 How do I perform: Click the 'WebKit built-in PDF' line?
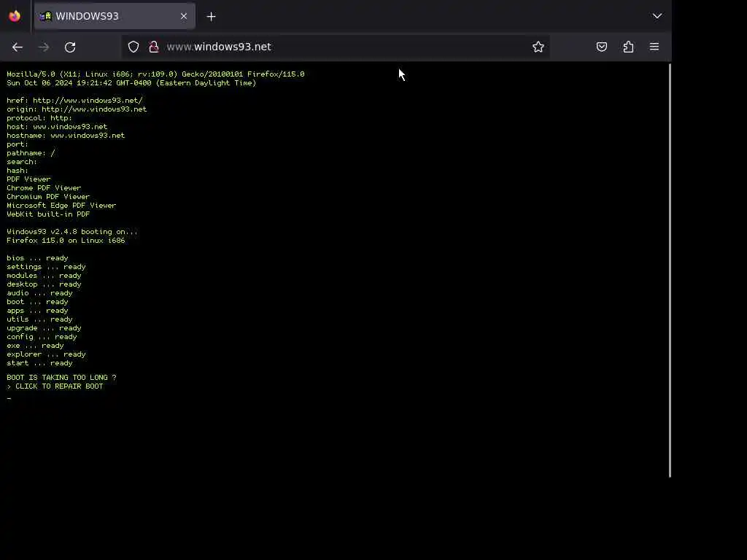tap(48, 214)
